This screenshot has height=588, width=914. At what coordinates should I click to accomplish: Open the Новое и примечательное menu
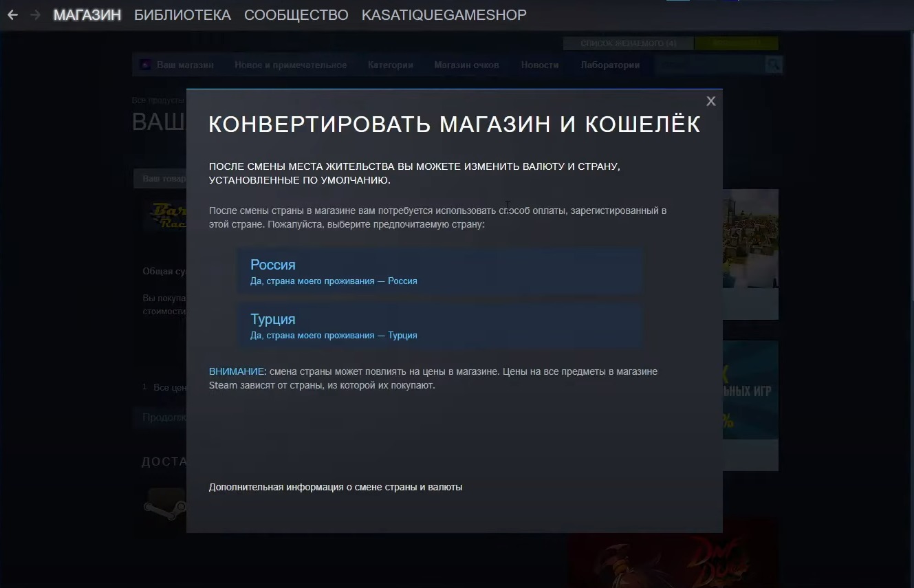point(290,65)
